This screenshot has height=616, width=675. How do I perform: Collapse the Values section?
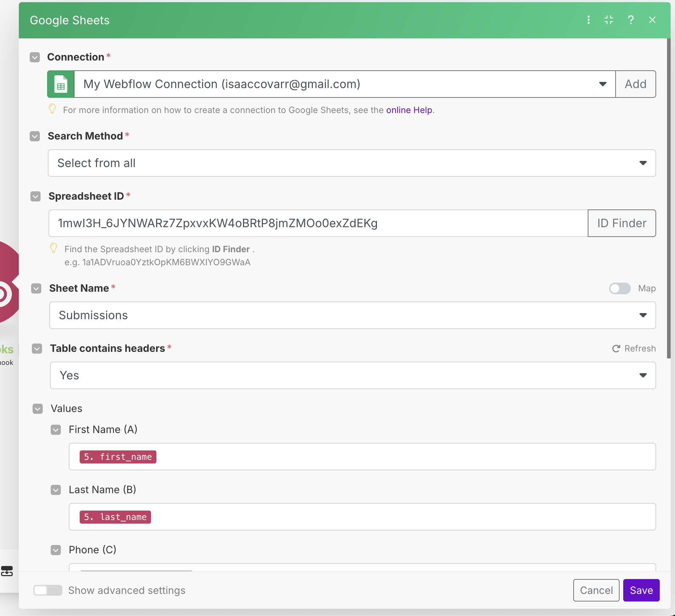point(38,409)
